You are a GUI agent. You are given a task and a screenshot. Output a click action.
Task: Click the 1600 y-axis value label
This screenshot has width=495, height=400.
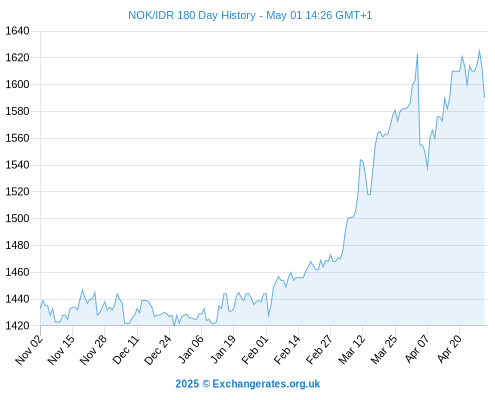(17, 84)
